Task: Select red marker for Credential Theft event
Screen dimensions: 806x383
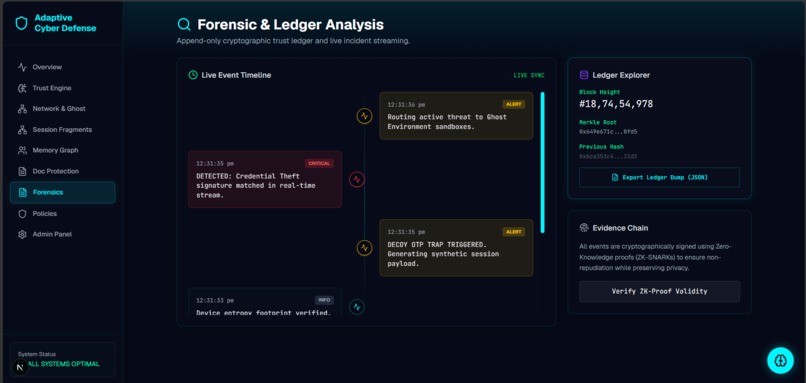Action: [x=357, y=179]
